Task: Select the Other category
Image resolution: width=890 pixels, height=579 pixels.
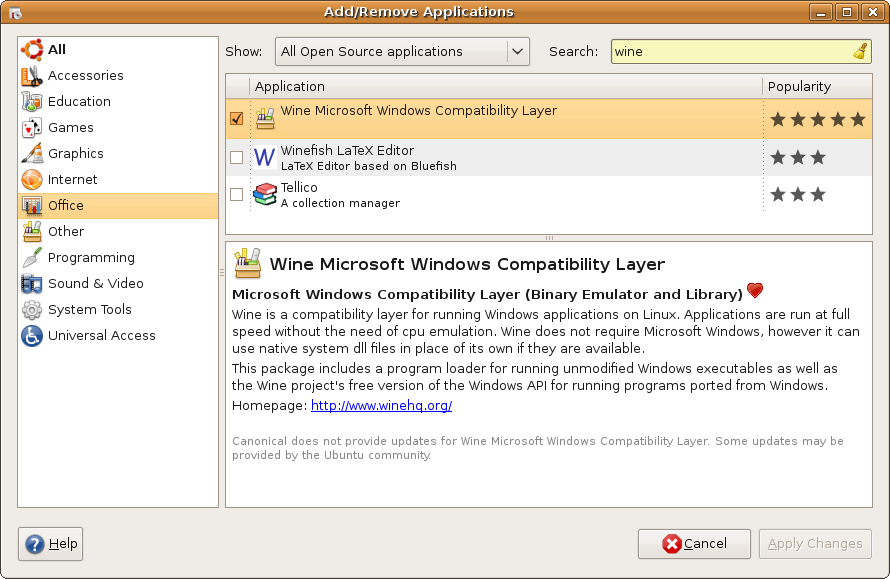Action: 118,232
